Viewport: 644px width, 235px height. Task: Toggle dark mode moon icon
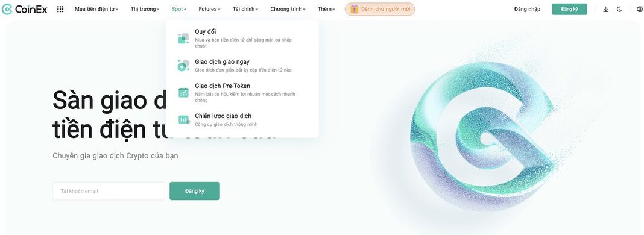click(x=619, y=9)
